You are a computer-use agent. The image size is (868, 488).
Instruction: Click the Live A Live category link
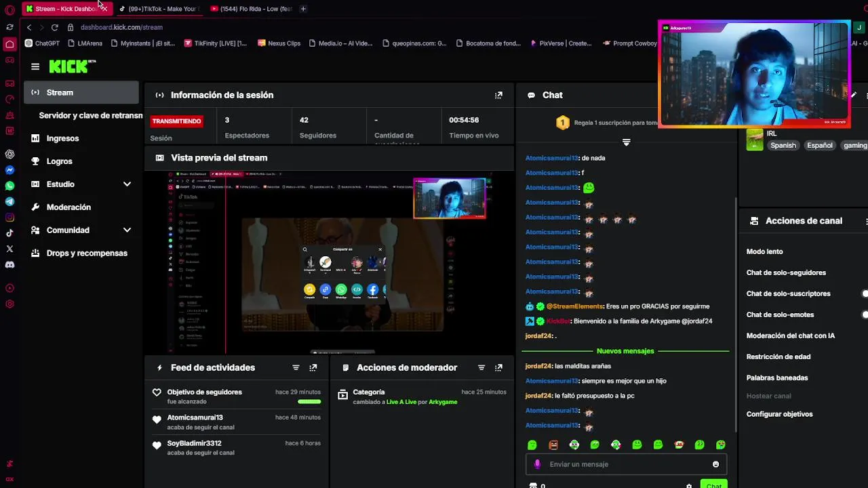click(x=401, y=403)
